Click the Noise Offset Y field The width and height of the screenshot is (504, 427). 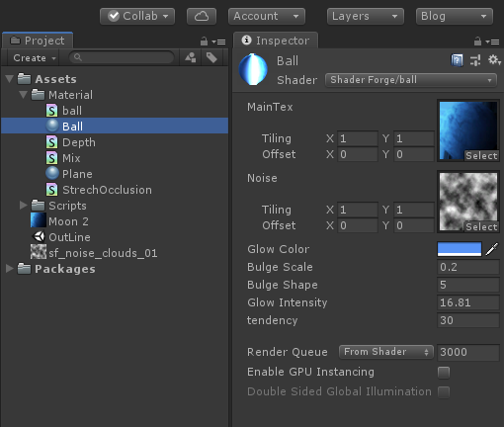[414, 225]
